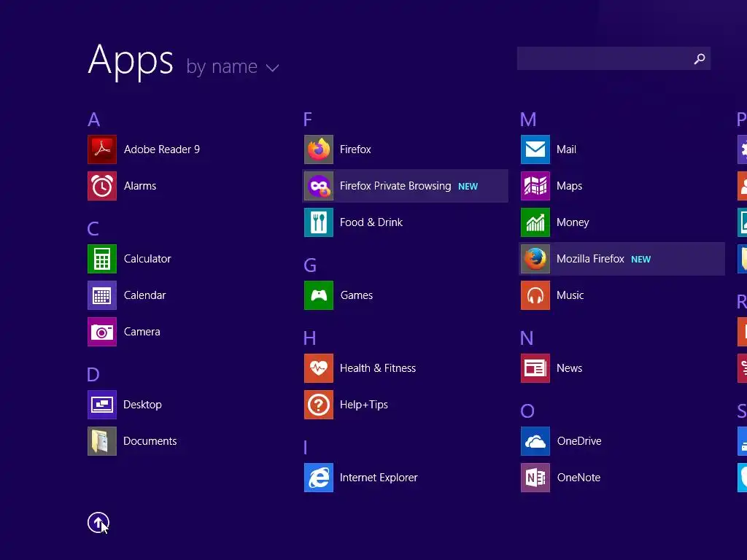
Task: Click the letter F group header
Action: (308, 119)
